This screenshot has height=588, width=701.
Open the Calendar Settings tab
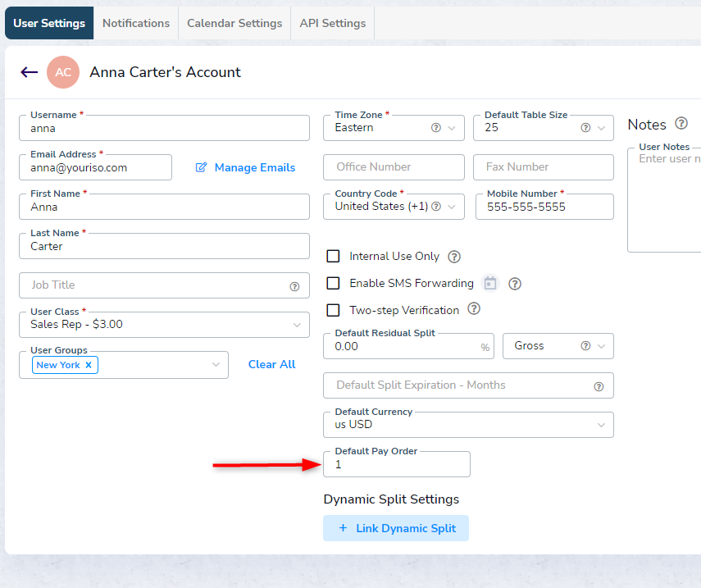pos(234,23)
